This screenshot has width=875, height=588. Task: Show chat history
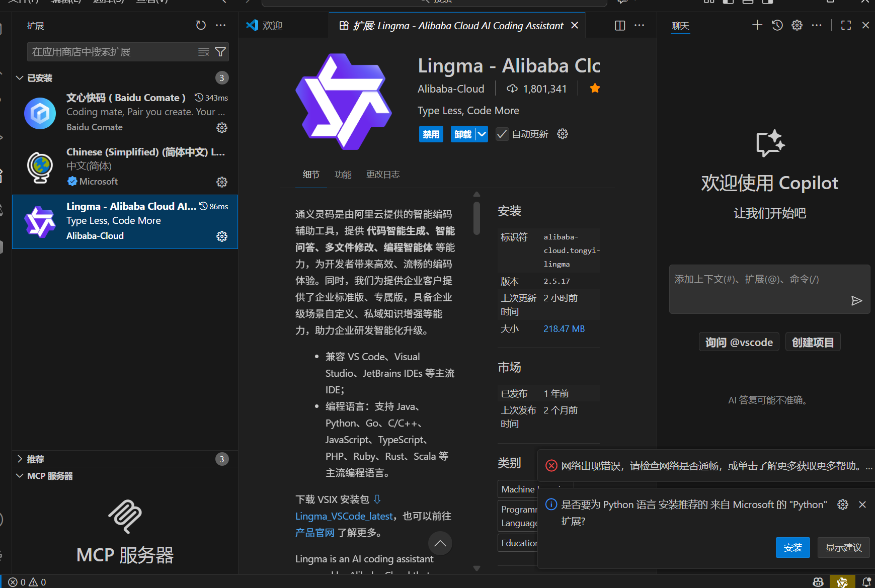(x=777, y=25)
